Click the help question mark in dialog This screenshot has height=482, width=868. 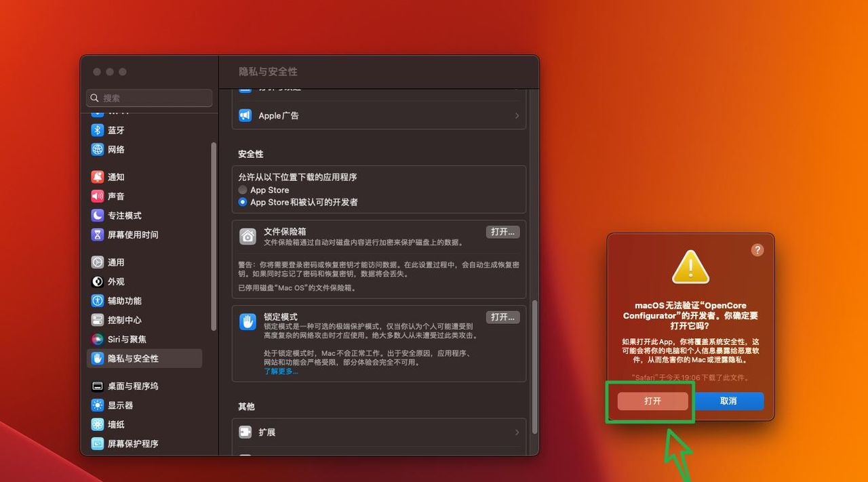[757, 249]
